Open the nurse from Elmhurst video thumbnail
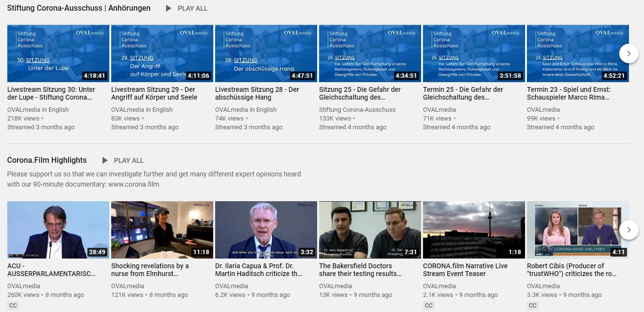This screenshot has width=644, height=312. coord(162,230)
